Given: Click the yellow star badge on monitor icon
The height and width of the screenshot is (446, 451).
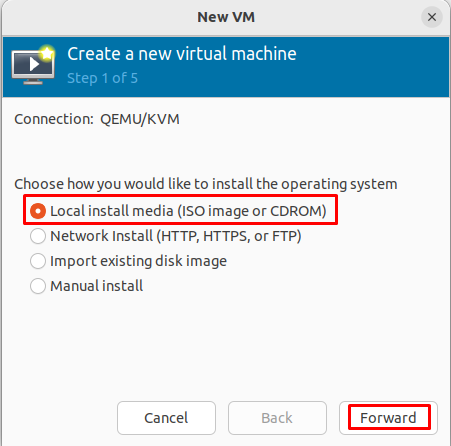Looking at the screenshot, I should point(47,53).
